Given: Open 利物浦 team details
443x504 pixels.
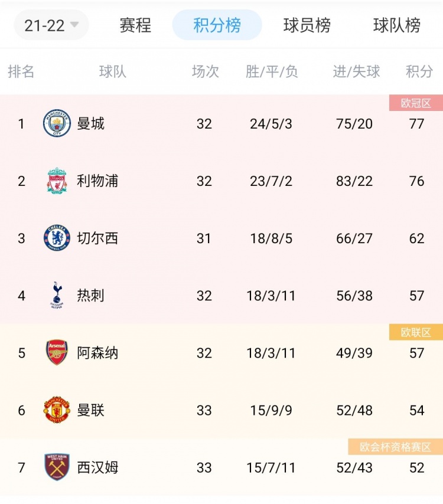Looking at the screenshot, I should point(96,181).
